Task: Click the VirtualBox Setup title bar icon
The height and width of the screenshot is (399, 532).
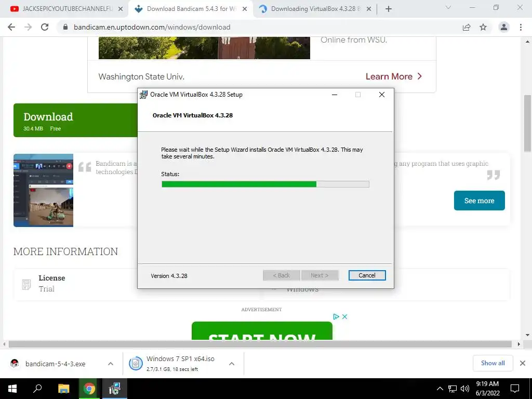Action: coord(144,95)
